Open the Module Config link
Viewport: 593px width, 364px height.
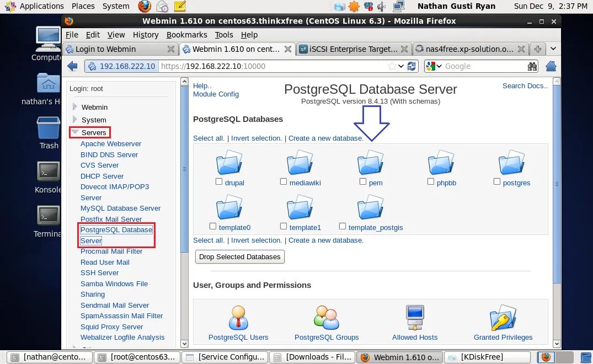click(x=216, y=94)
